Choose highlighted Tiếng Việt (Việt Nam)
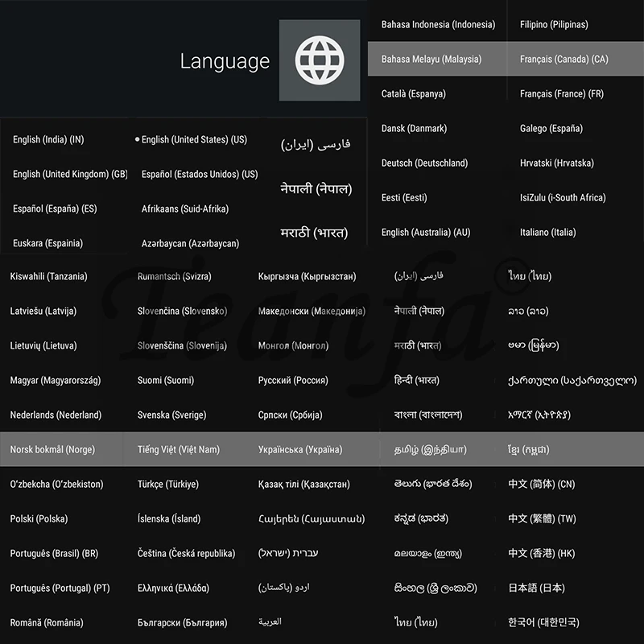The width and height of the screenshot is (644, 644). pyautogui.click(x=178, y=450)
